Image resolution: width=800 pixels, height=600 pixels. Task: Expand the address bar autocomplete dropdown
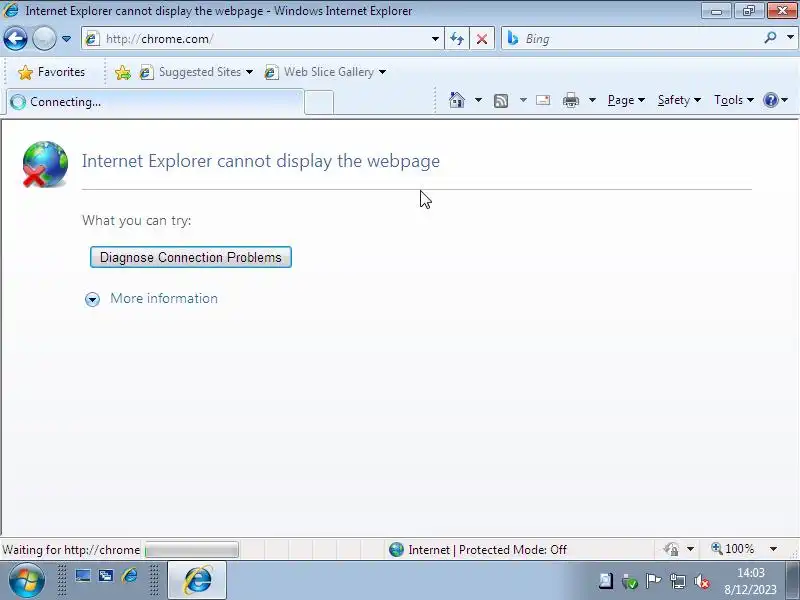pyautogui.click(x=435, y=39)
